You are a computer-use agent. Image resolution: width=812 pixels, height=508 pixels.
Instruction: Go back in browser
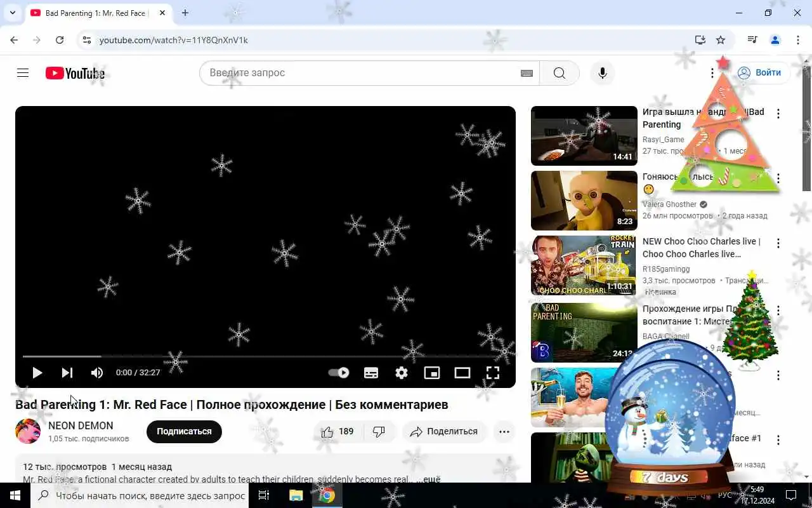coord(14,40)
